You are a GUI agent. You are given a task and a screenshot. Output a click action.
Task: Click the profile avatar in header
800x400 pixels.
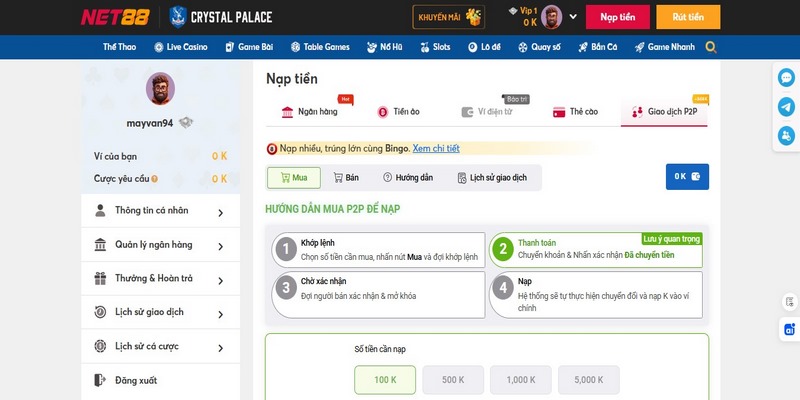click(x=552, y=17)
